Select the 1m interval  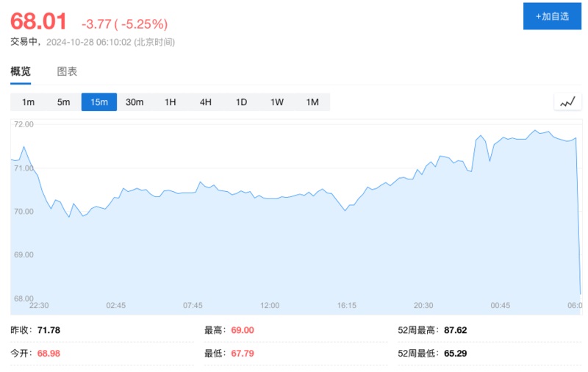click(28, 102)
